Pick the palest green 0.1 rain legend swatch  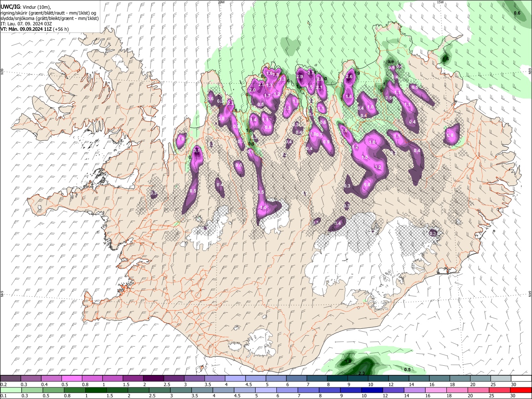click(x=10, y=390)
